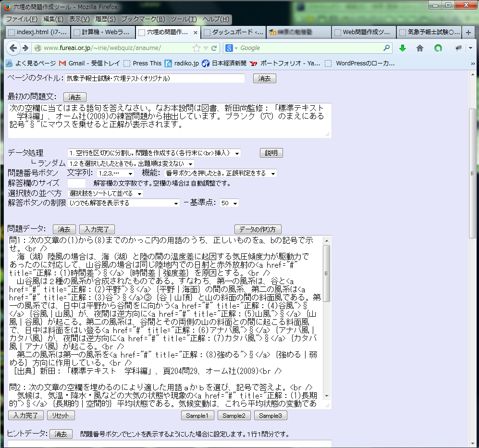Click 消去 beside ヒントデータ
The height and width of the screenshot is (448, 479).
click(61, 434)
